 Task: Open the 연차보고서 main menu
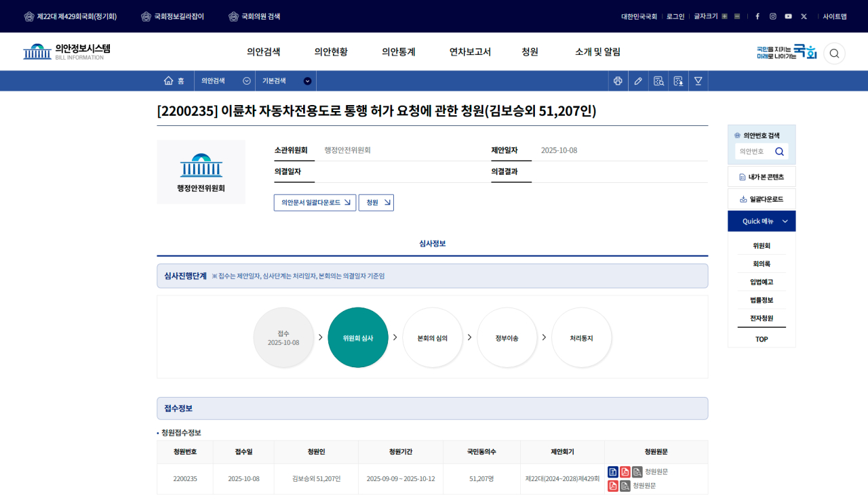[470, 52]
